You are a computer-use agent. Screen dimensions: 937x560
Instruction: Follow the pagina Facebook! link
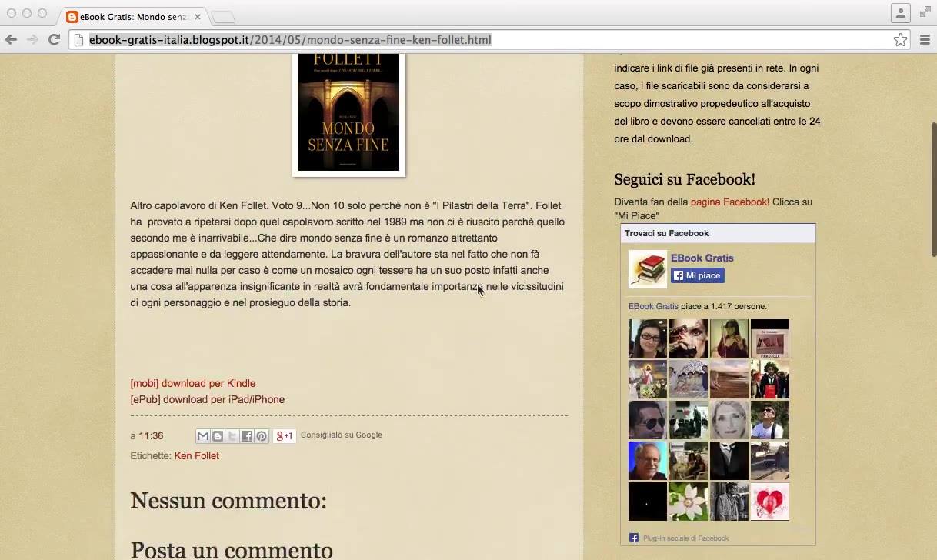click(730, 202)
